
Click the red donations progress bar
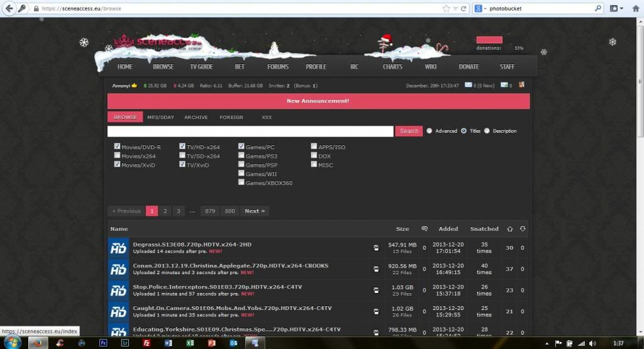pyautogui.click(x=489, y=40)
